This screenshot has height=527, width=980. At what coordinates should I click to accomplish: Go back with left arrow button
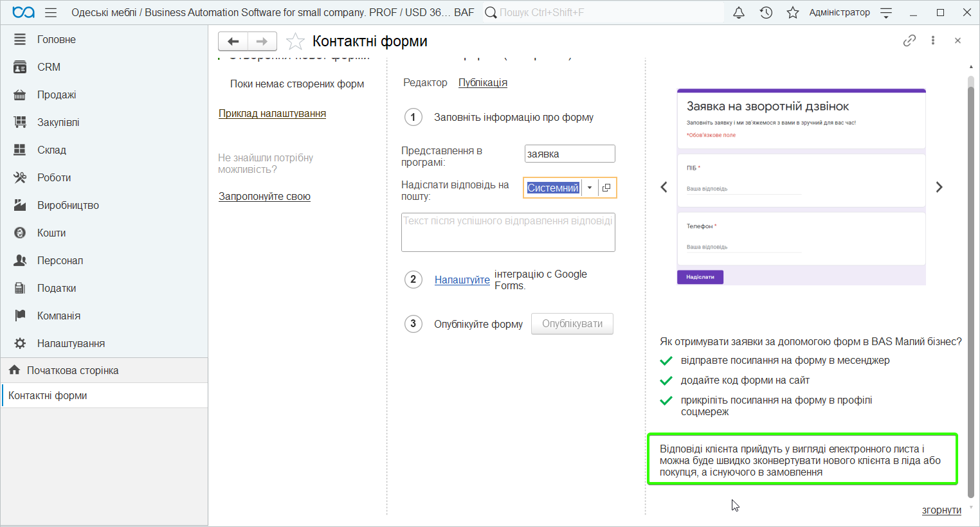(233, 41)
